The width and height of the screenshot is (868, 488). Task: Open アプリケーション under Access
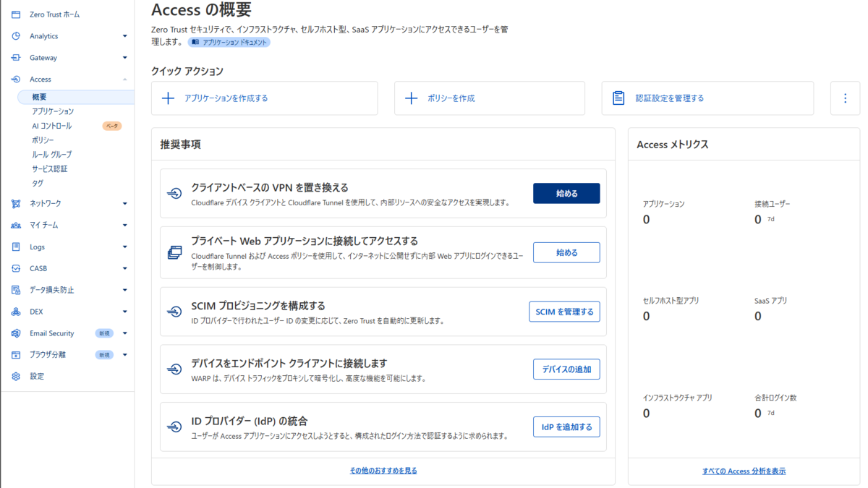[53, 111]
